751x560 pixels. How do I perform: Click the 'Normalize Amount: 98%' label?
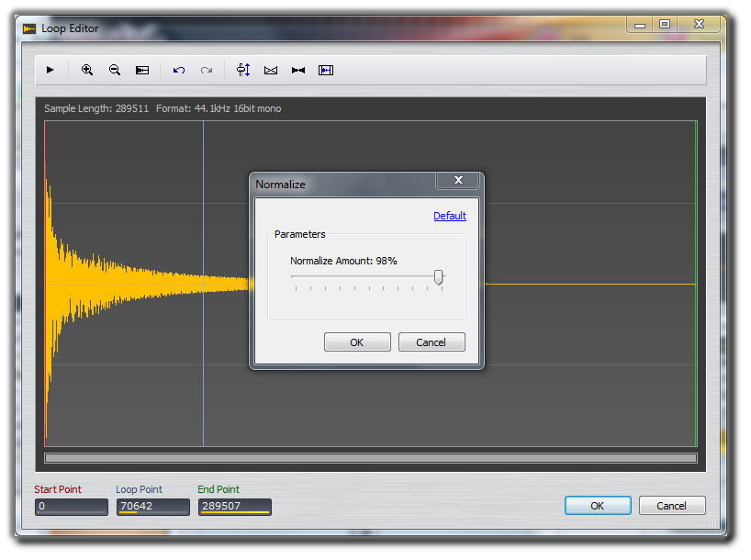[x=343, y=261]
